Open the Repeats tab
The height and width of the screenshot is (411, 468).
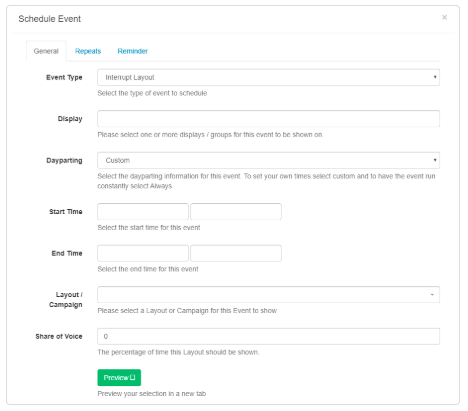(x=88, y=51)
